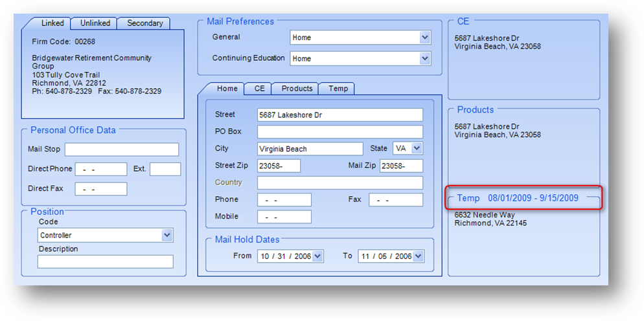Viewport: 644px width, 321px height.
Task: Open the Mail Hold From date picker
Action: click(317, 256)
